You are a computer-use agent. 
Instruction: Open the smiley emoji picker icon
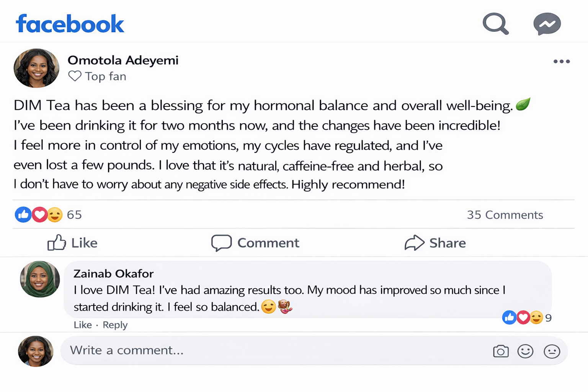[525, 351]
